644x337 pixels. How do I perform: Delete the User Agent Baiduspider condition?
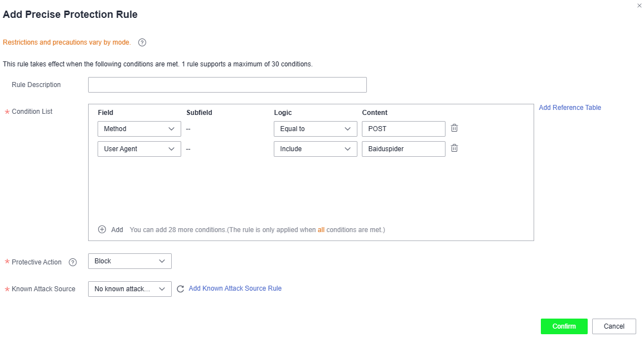coord(454,148)
